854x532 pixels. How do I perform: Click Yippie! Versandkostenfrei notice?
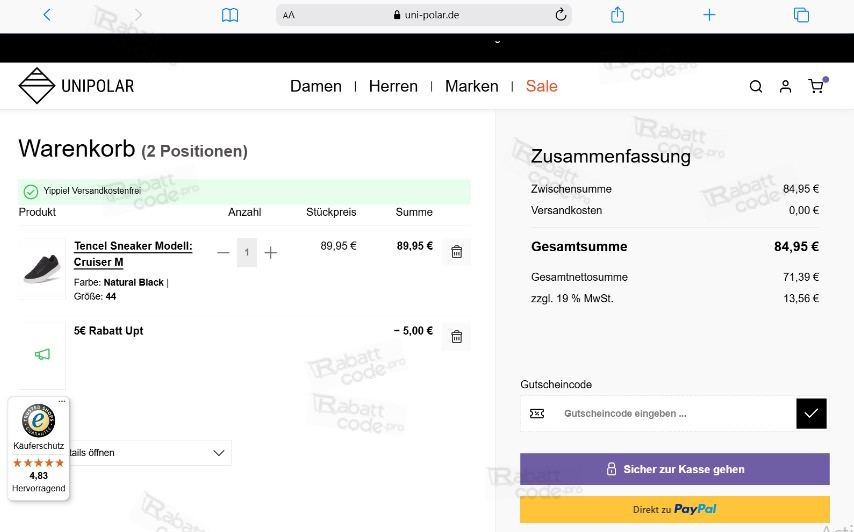pos(244,191)
